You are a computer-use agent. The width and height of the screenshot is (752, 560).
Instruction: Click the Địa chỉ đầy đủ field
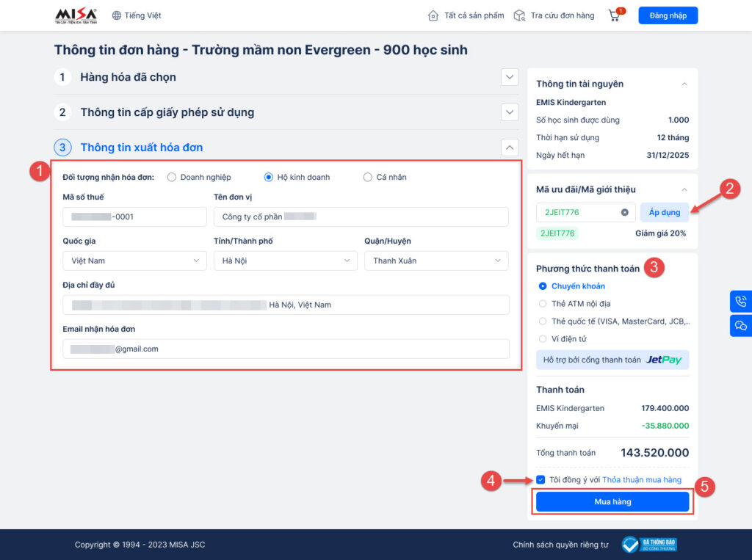tap(286, 305)
